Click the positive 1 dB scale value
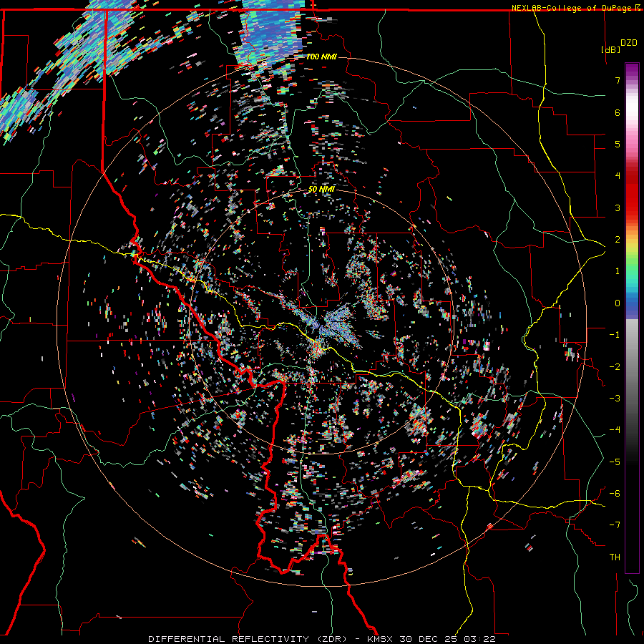644x644 pixels. coord(618,271)
